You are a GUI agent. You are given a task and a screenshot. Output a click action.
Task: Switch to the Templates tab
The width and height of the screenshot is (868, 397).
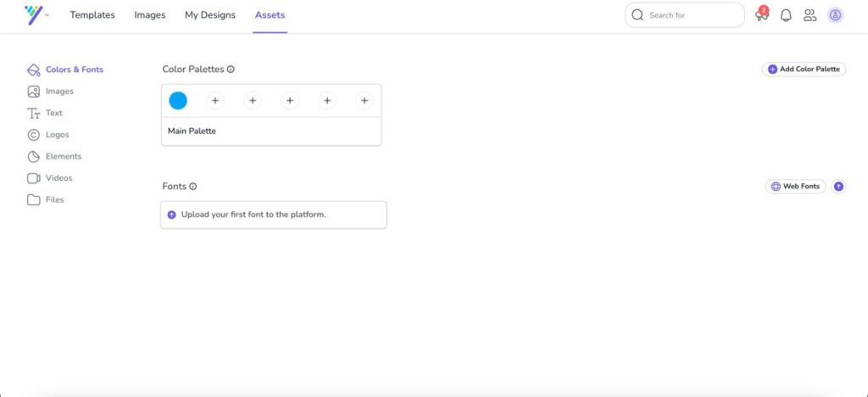coord(92,15)
